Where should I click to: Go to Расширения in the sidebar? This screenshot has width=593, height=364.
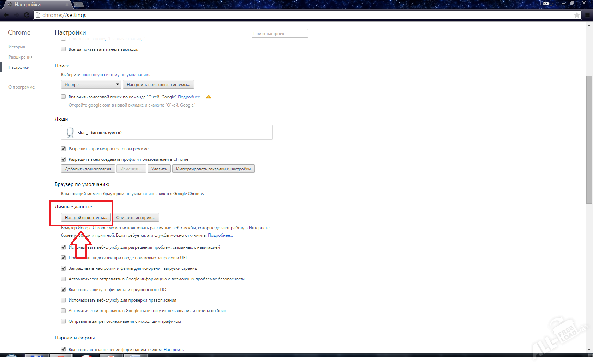coord(20,57)
